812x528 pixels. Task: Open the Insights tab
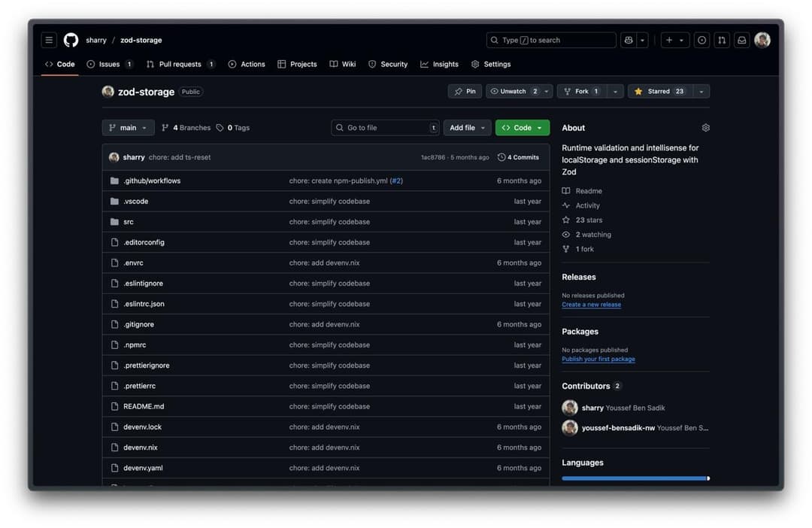[x=440, y=65]
